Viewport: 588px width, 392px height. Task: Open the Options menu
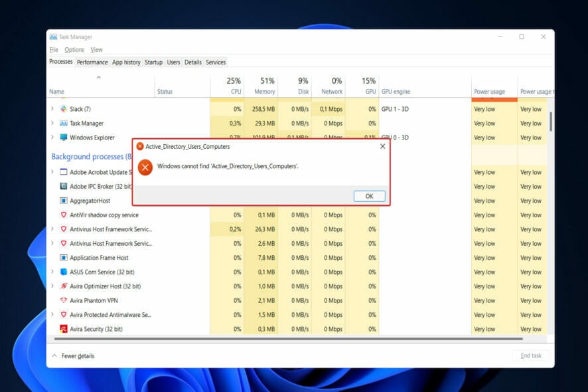pyautogui.click(x=74, y=50)
